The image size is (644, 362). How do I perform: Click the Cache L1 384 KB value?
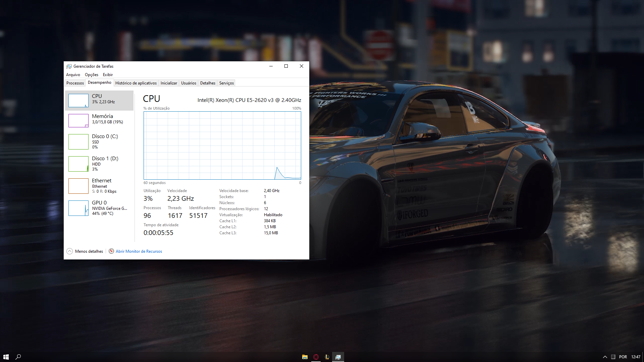[x=270, y=221]
